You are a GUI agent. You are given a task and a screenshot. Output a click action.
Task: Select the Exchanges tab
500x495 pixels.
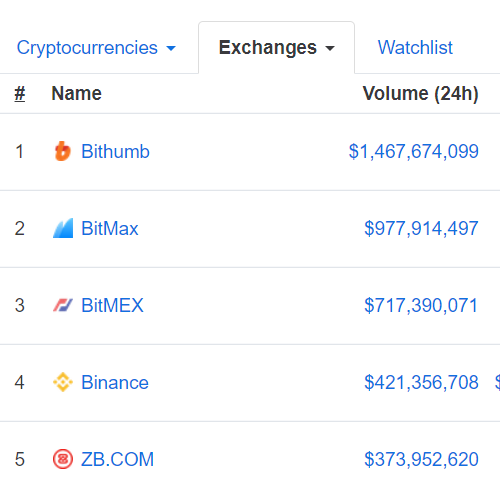(276, 48)
